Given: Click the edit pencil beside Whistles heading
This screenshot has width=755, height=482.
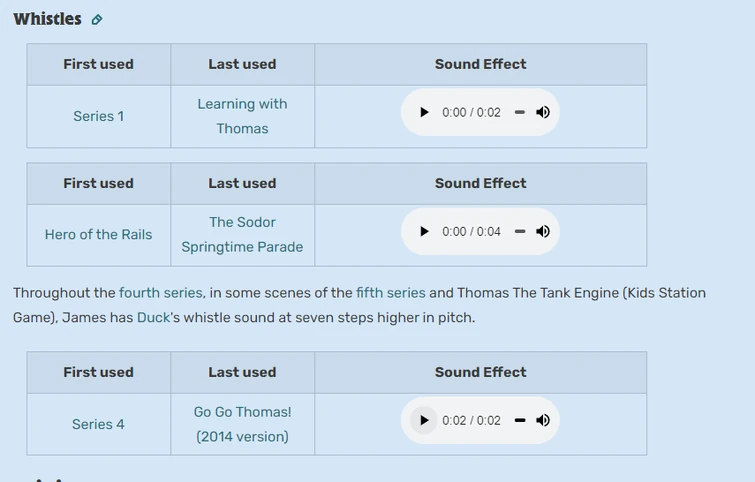Looking at the screenshot, I should (x=97, y=20).
